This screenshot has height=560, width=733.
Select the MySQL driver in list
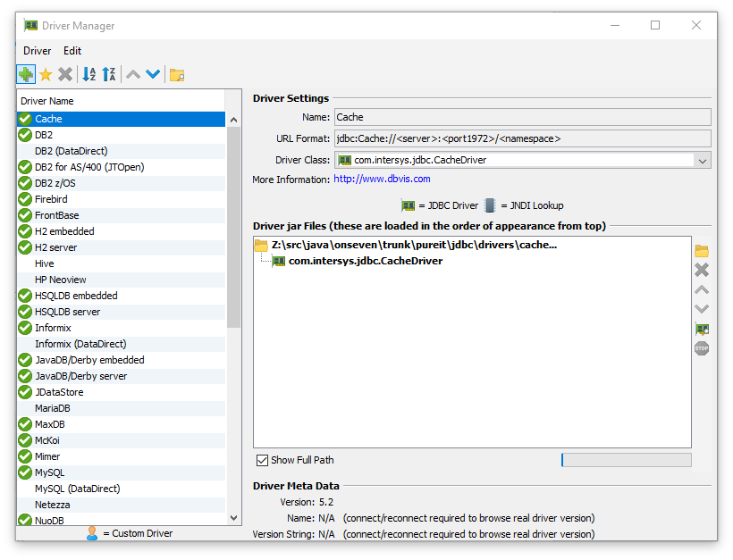50,472
